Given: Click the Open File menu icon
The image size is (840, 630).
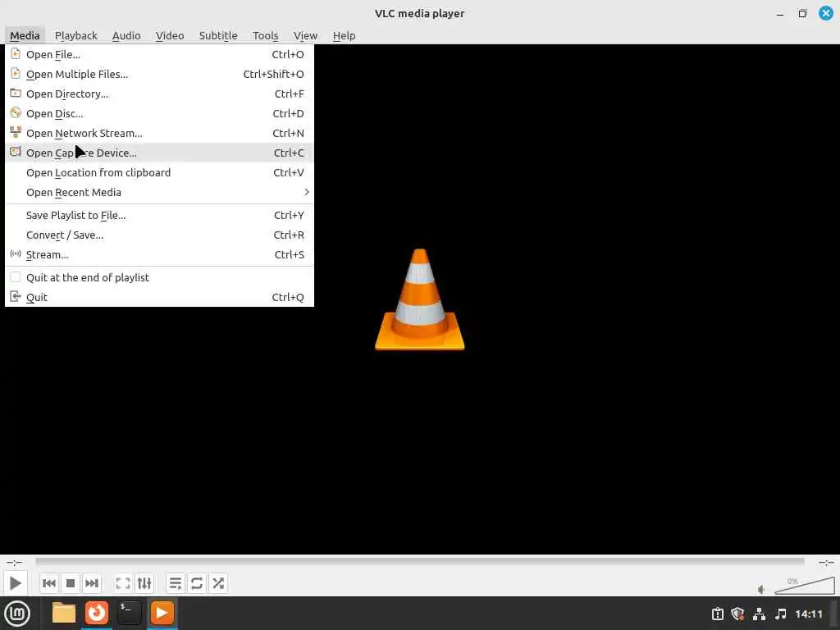Looking at the screenshot, I should (16, 54).
